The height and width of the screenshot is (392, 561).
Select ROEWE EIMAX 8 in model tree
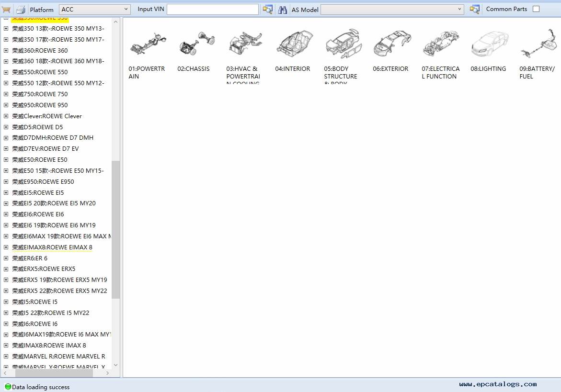pyautogui.click(x=52, y=247)
